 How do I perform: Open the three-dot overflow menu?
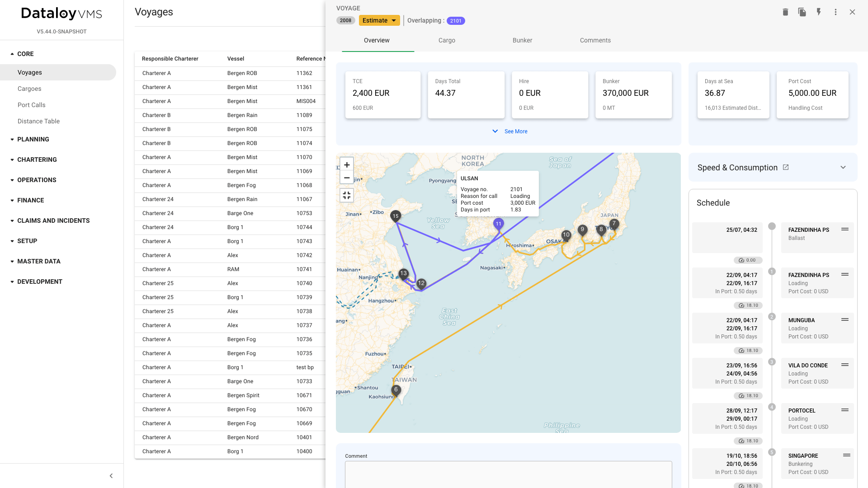click(835, 12)
